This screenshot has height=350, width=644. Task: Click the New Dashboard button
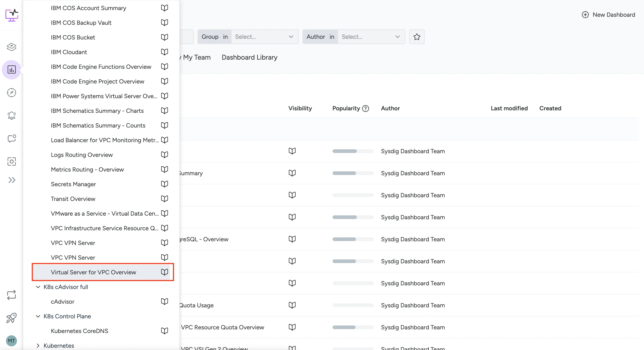(608, 15)
